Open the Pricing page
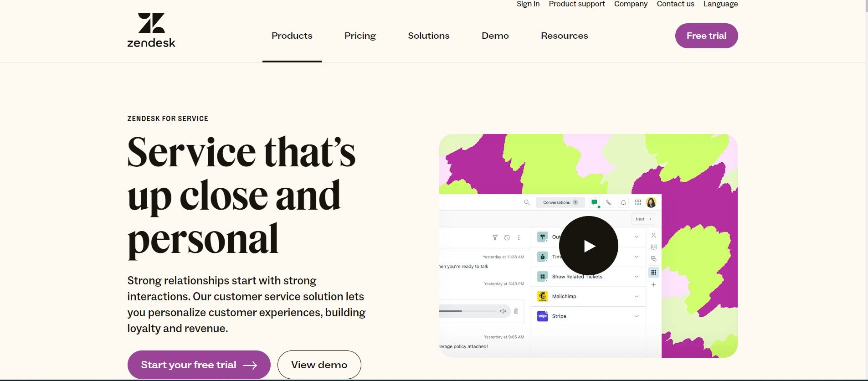 pos(360,36)
